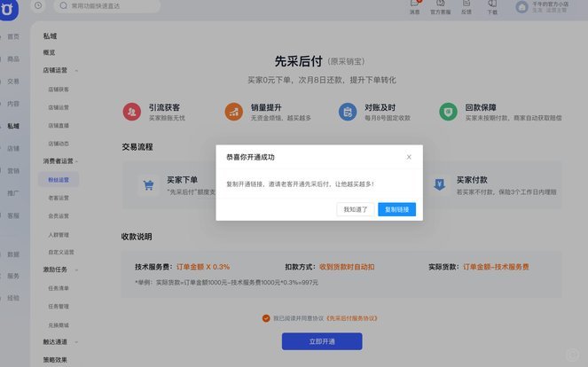588x367 pixels.
Task: Click the blue 立即开通 button
Action: pos(322,341)
